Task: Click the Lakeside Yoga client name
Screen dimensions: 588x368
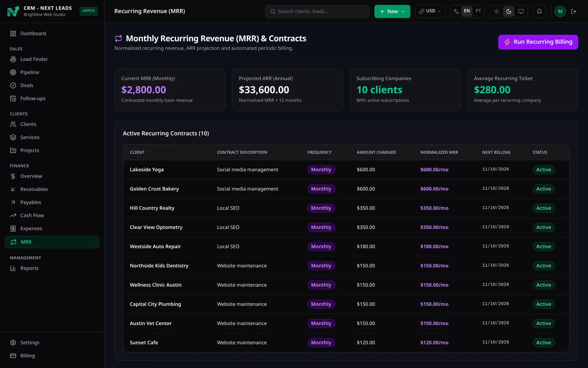Action: [x=147, y=170]
